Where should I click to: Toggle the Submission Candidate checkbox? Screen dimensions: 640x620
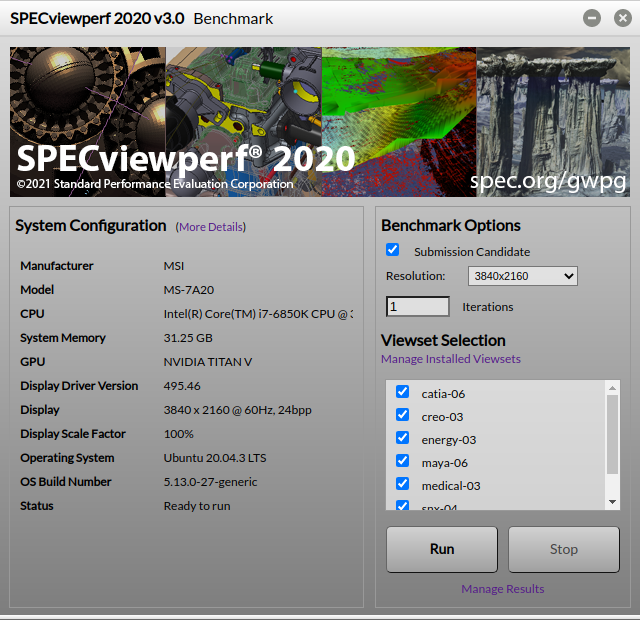pyautogui.click(x=392, y=249)
